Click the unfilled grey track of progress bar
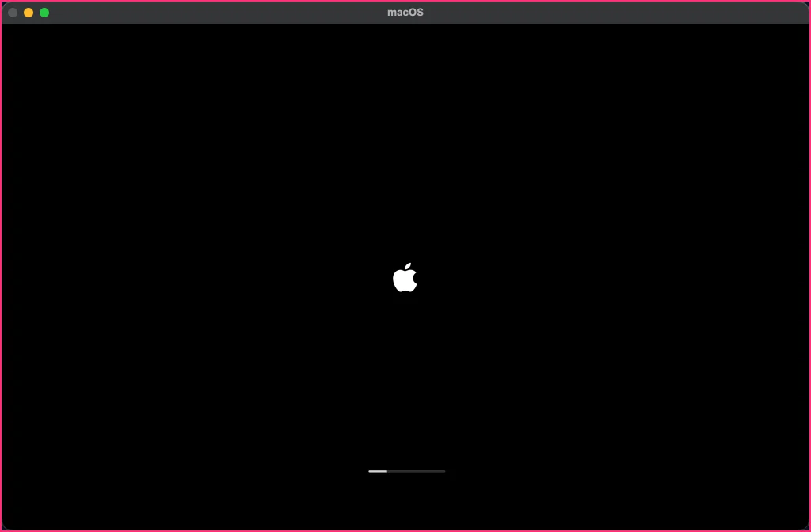 click(x=417, y=471)
